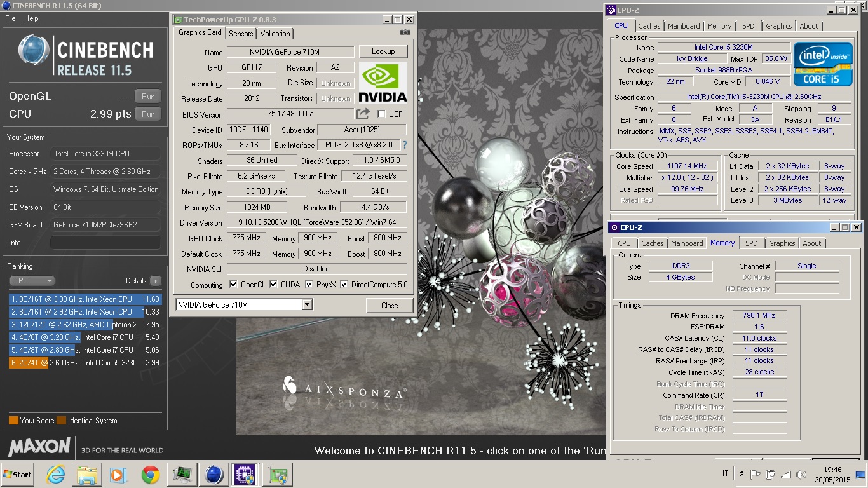The height and width of the screenshot is (488, 868).
Task: Click the Start button
Action: coord(18,475)
